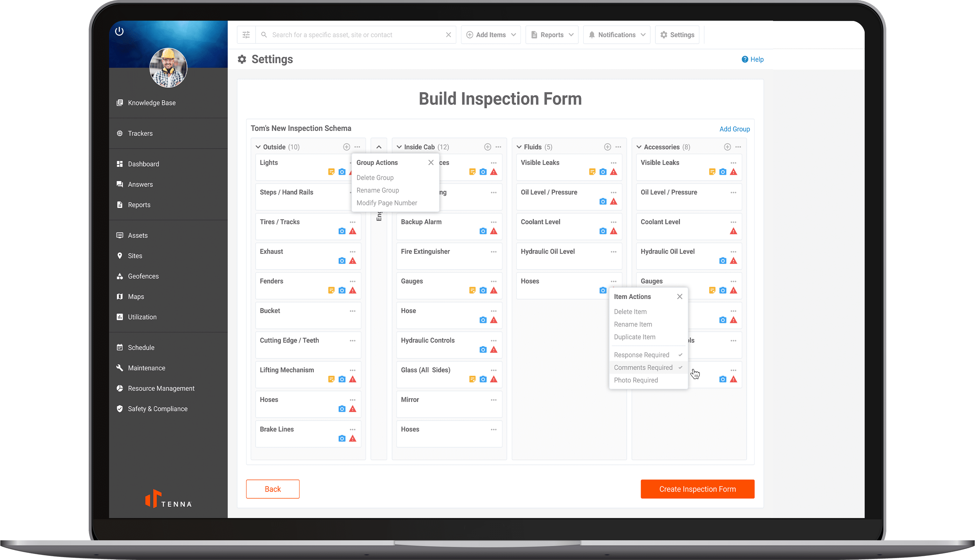Image resolution: width=975 pixels, height=560 pixels.
Task: Click Create Inspection Form button
Action: 698,489
